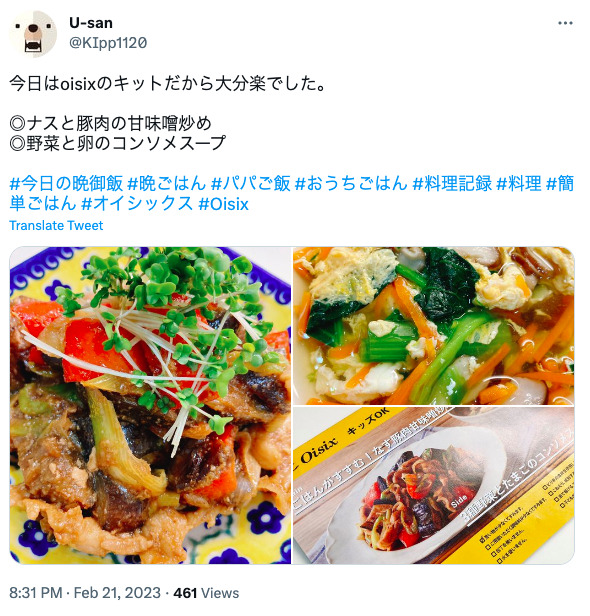Click the 461 Views count
This screenshot has height=616, width=590.
point(206,593)
